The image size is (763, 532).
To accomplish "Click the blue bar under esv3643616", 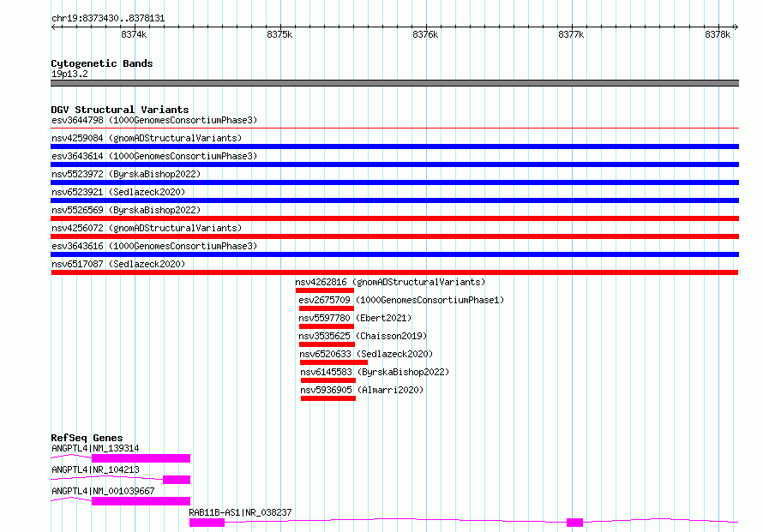I will click(x=394, y=254).
